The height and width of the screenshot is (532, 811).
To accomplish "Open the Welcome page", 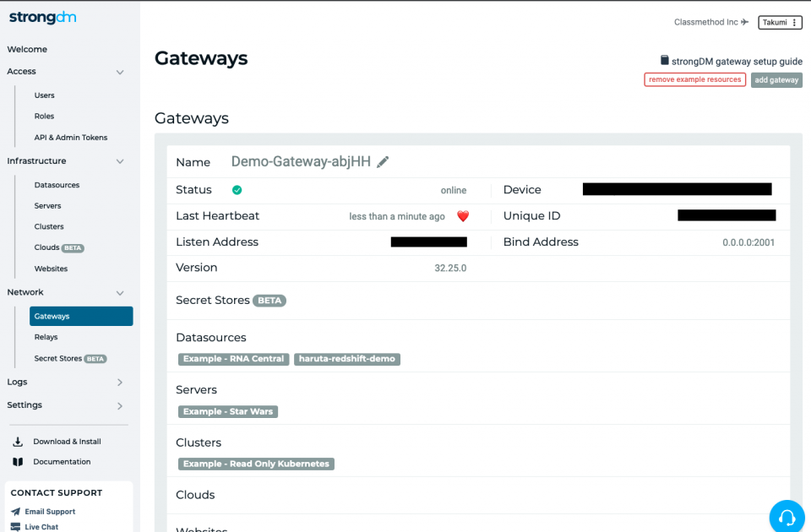I will click(x=27, y=49).
